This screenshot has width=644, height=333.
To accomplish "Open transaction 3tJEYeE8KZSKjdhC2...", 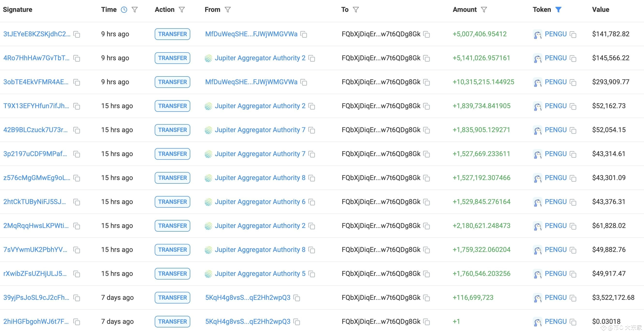I will pyautogui.click(x=37, y=34).
